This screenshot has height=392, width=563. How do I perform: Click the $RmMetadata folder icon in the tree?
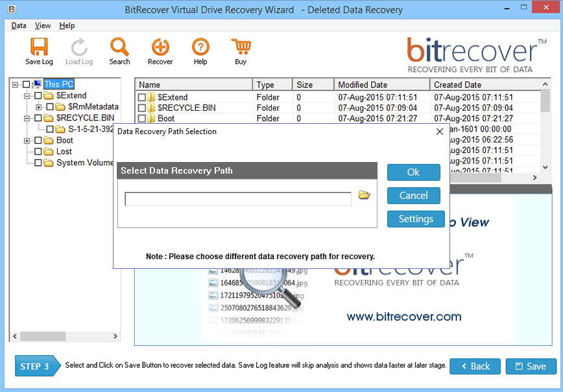60,107
